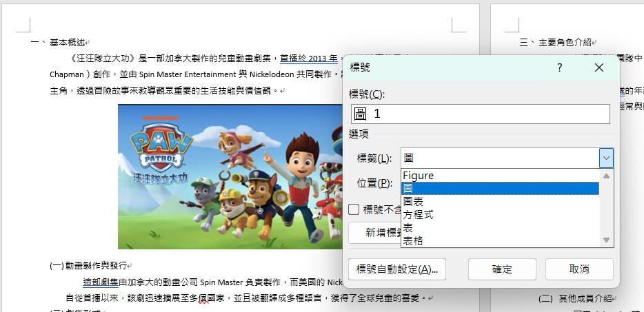Click the list scrollbar down arrow

[606, 240]
